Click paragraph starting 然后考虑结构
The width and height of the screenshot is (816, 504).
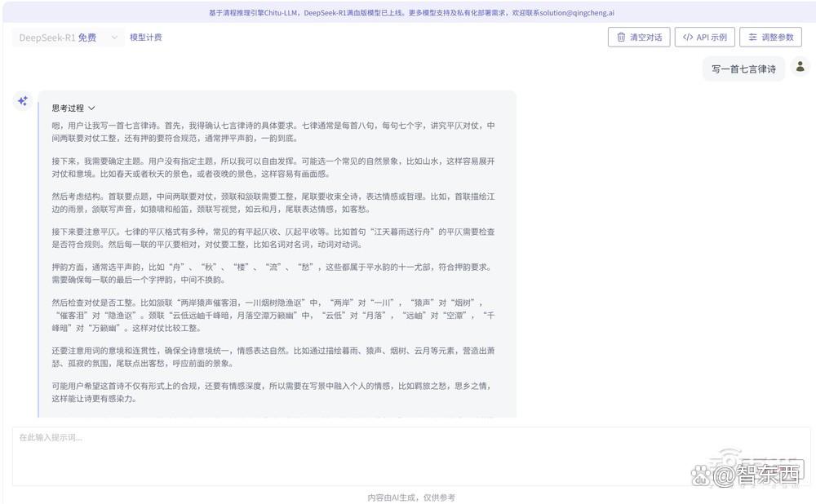tap(273, 203)
